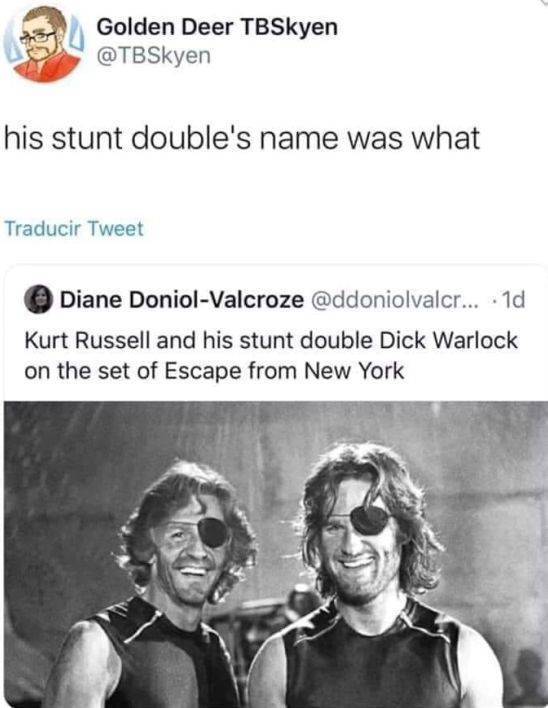Click "Dick Warlock" in the quoted tweet text

[449, 340]
